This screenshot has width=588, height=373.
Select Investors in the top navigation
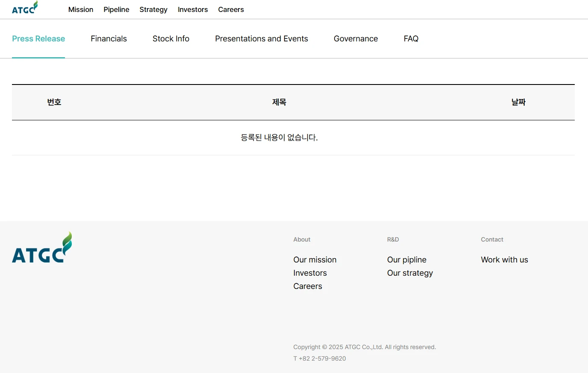click(x=193, y=9)
